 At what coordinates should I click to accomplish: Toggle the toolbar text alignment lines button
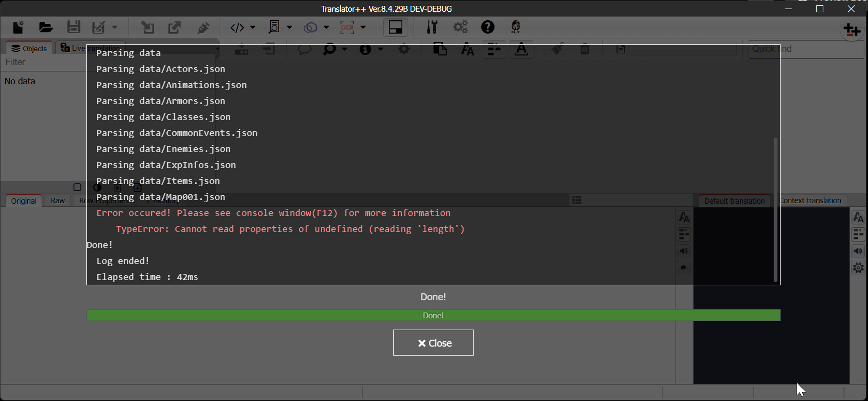(494, 50)
